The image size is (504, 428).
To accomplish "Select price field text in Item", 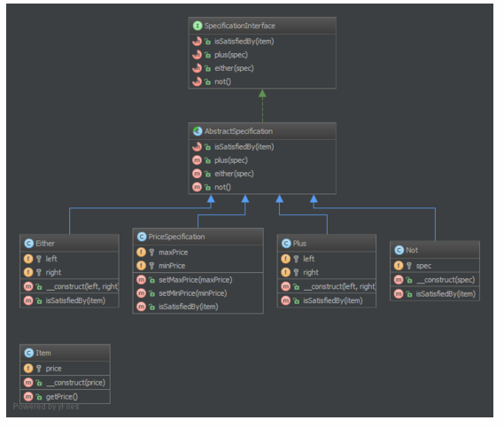I will click(53, 369).
